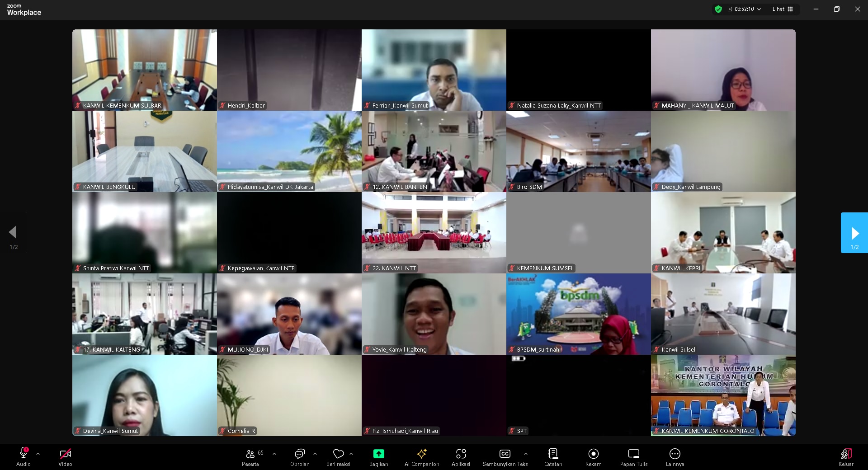Open the Peserta participants panel
868x470 pixels.
point(250,457)
